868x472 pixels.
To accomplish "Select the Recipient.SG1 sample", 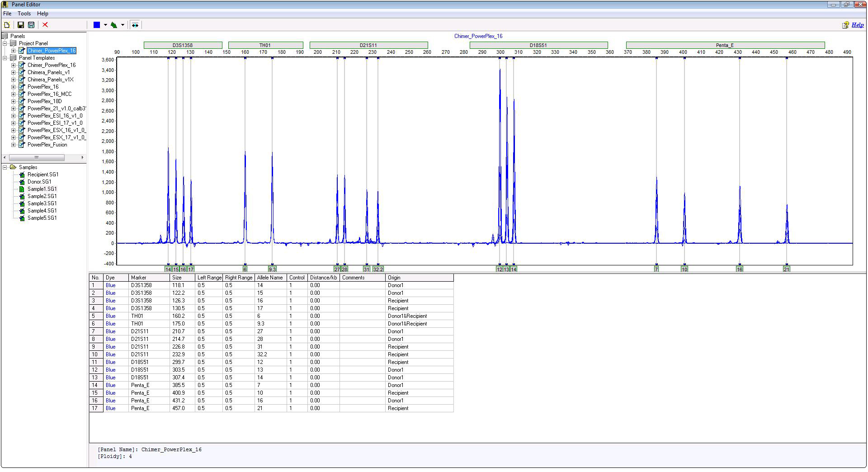I will [43, 175].
